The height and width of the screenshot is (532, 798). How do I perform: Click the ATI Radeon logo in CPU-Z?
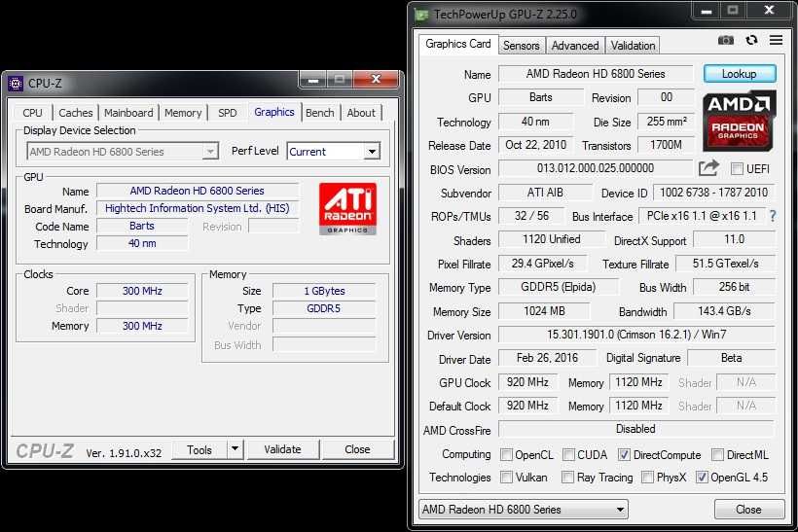347,209
